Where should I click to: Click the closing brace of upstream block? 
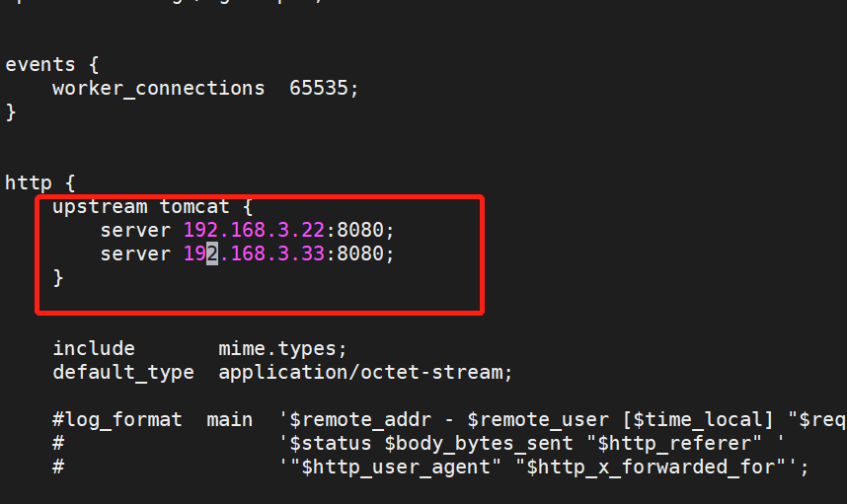58,278
